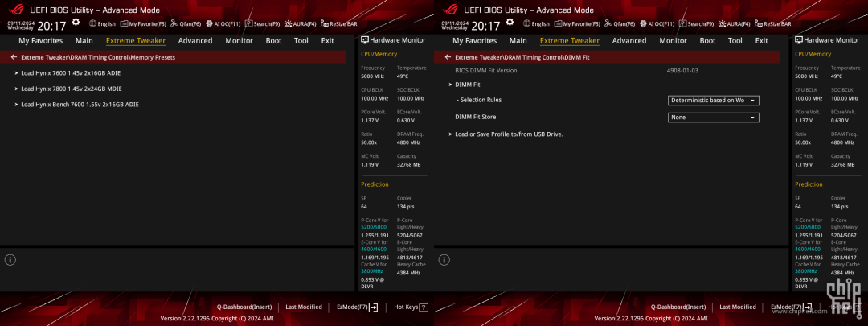Image resolution: width=868 pixels, height=326 pixels.
Task: Open Main tab in right screen
Action: point(518,40)
